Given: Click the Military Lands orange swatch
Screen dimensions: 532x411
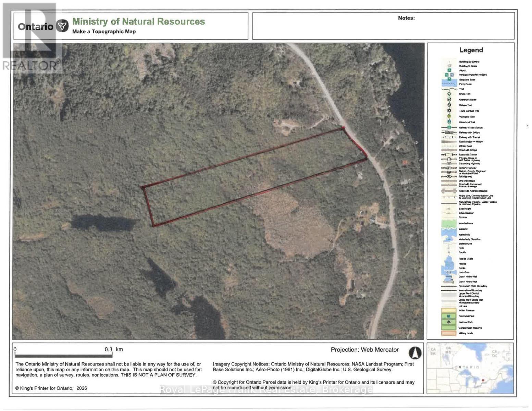Looking at the screenshot, I should [449, 333].
